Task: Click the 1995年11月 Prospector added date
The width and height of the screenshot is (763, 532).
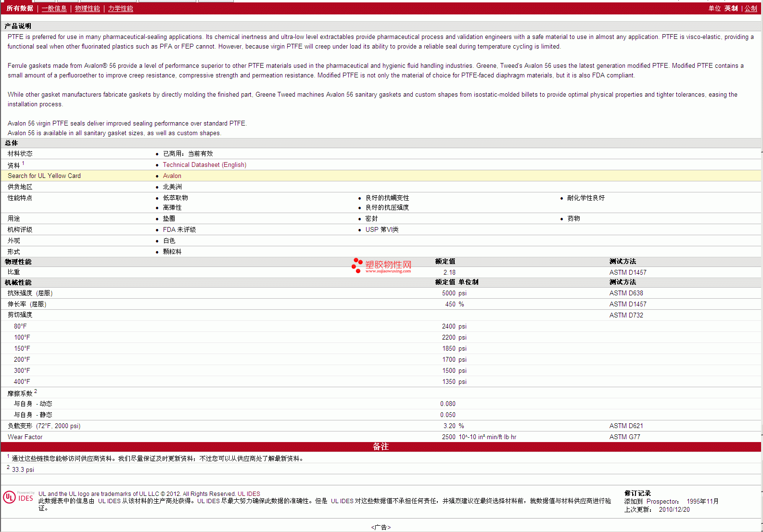Action: pos(703,501)
